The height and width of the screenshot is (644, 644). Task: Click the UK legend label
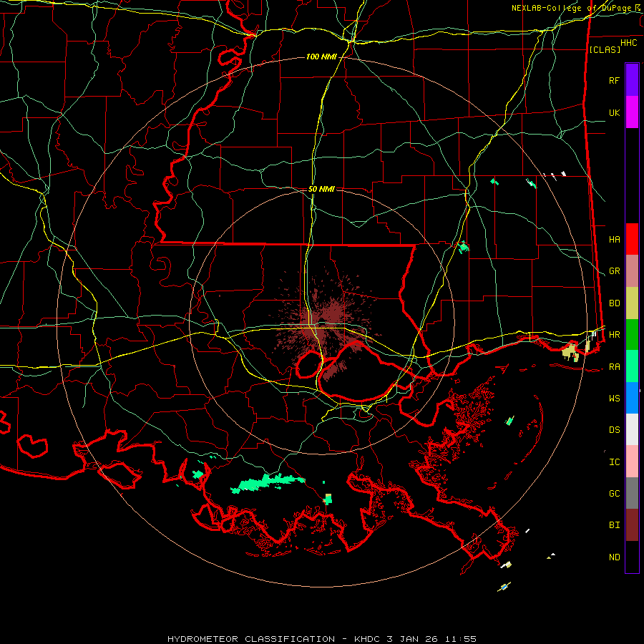pos(614,112)
